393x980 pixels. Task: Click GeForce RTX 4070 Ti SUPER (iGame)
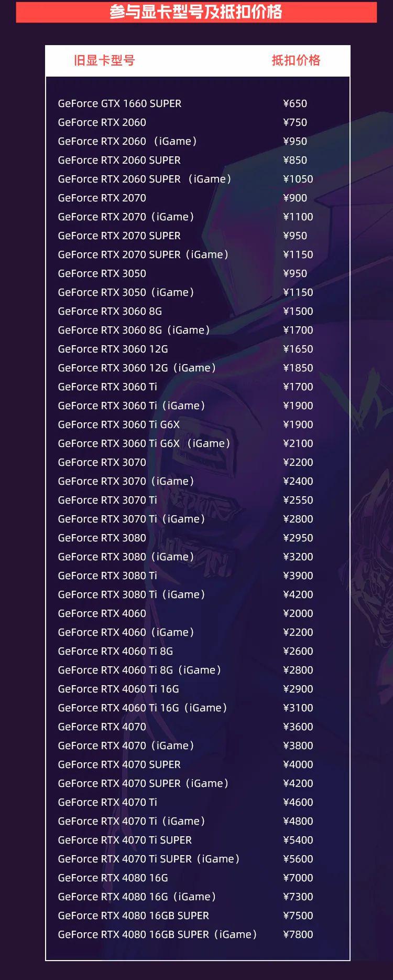pos(149,859)
